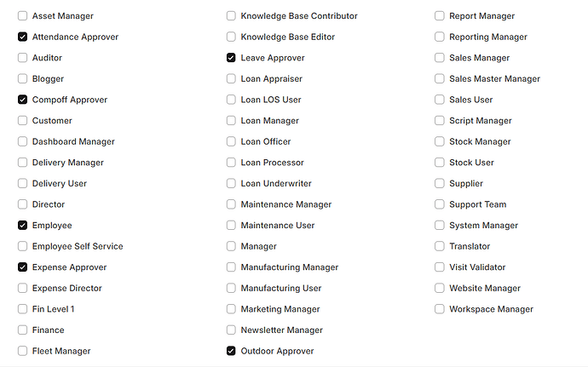
Task: Check the Report Manager checkbox
Action: 440,15
